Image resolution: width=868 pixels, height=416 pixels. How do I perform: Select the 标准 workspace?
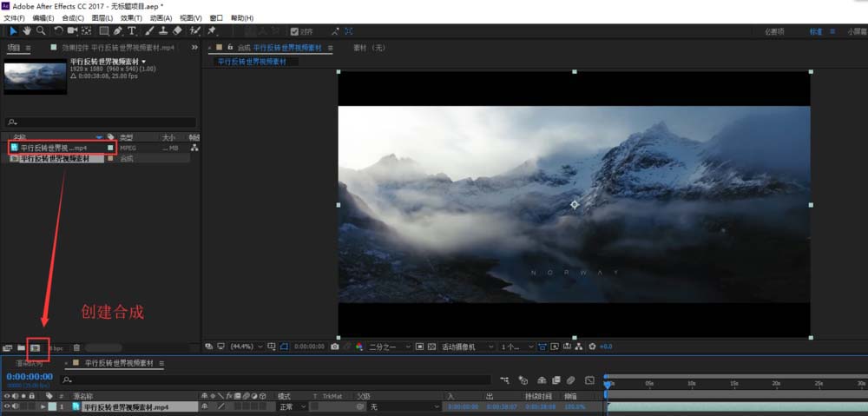coord(816,32)
